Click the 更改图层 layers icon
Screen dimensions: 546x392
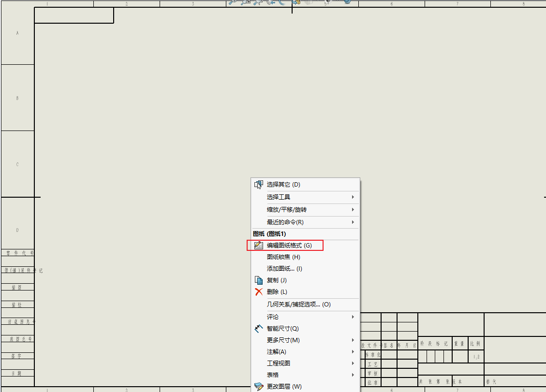point(259,387)
